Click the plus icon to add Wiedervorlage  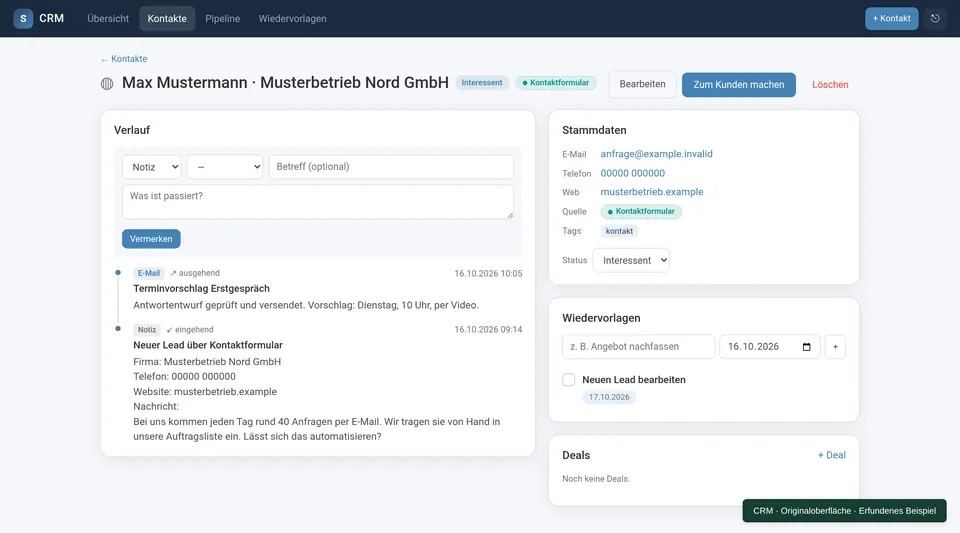pos(835,347)
